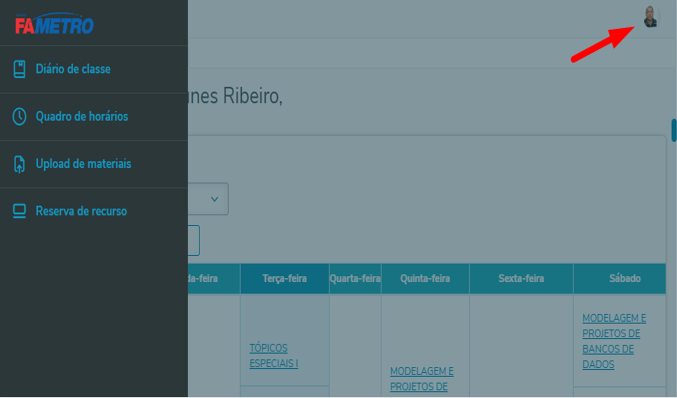
Task: Click the Diário de classe book icon
Action: click(x=19, y=69)
